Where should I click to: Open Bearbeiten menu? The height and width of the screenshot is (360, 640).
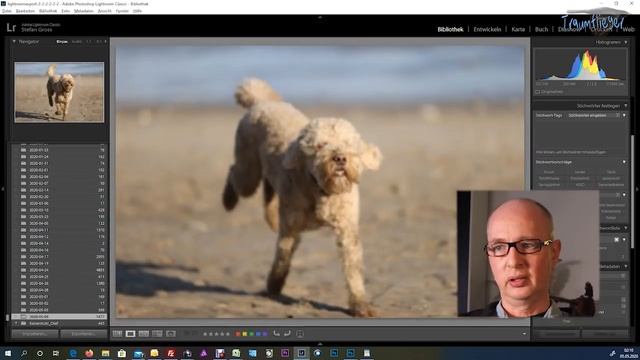(25, 11)
